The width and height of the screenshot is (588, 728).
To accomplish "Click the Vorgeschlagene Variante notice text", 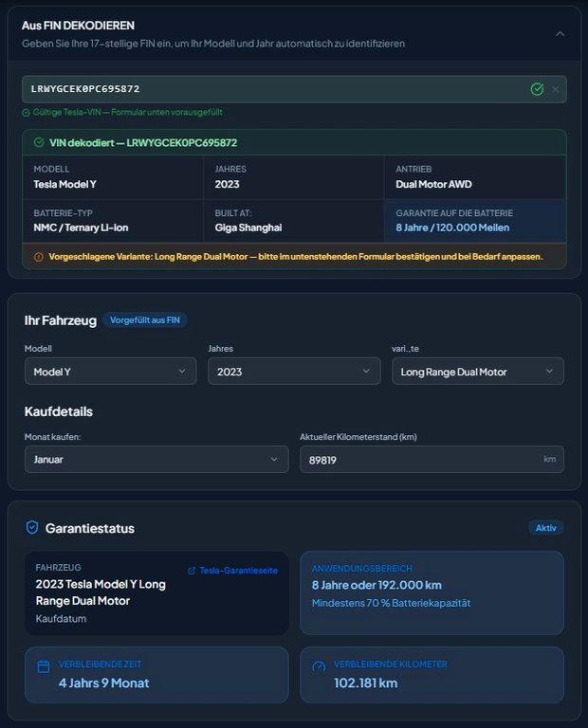I will [x=295, y=256].
